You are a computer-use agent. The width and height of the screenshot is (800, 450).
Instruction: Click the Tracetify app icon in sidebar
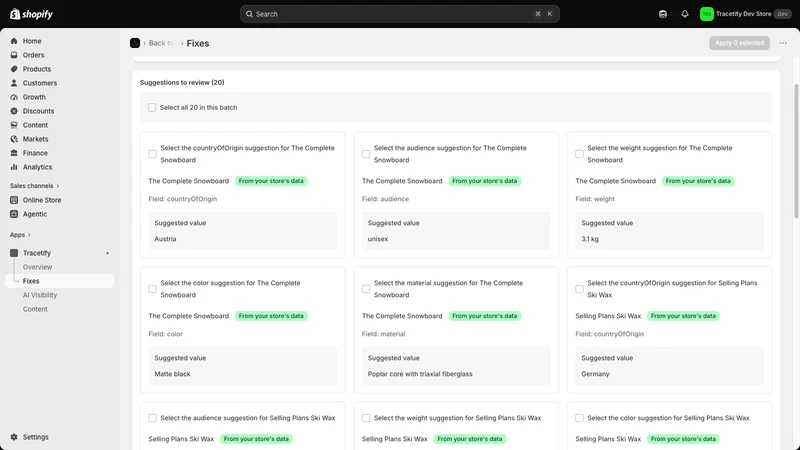coord(14,253)
